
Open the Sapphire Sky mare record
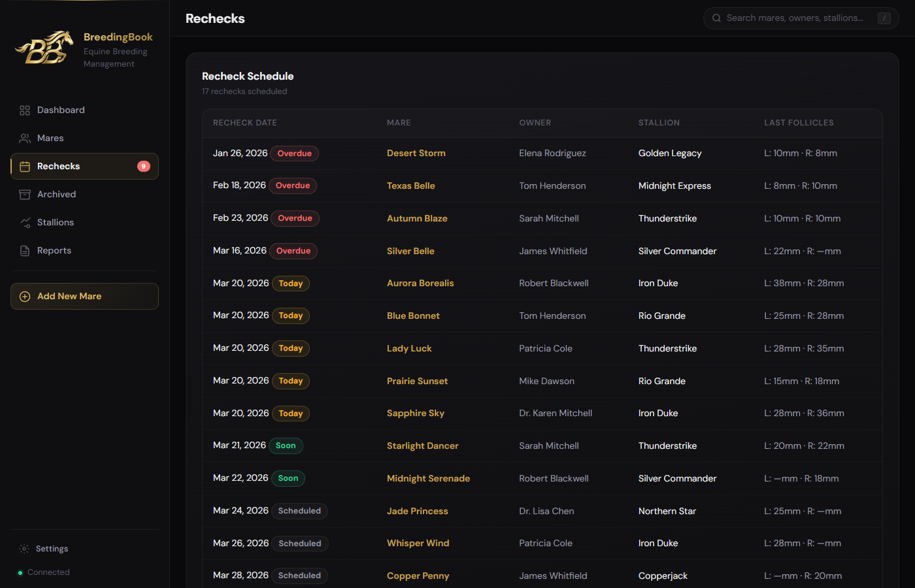(416, 414)
